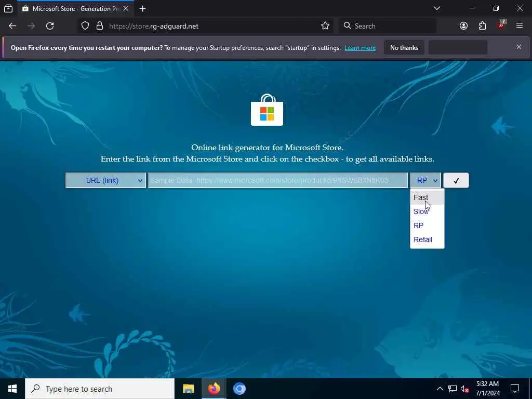Click the taskbar search box

100,389
